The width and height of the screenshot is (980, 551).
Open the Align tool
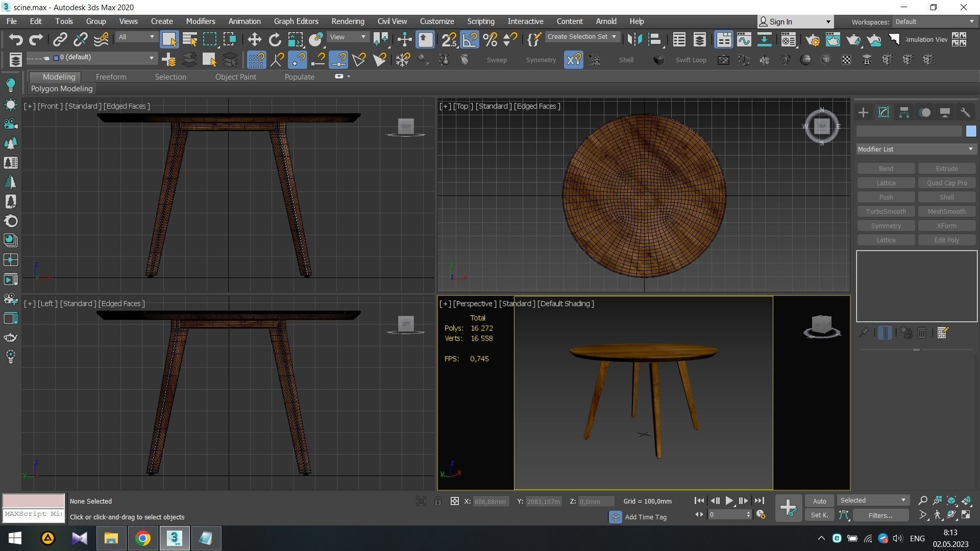point(655,39)
